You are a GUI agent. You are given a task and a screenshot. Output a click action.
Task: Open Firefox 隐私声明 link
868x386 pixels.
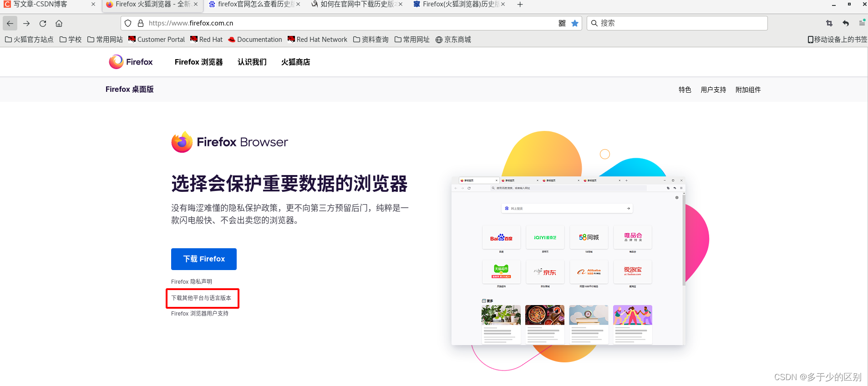click(x=192, y=282)
